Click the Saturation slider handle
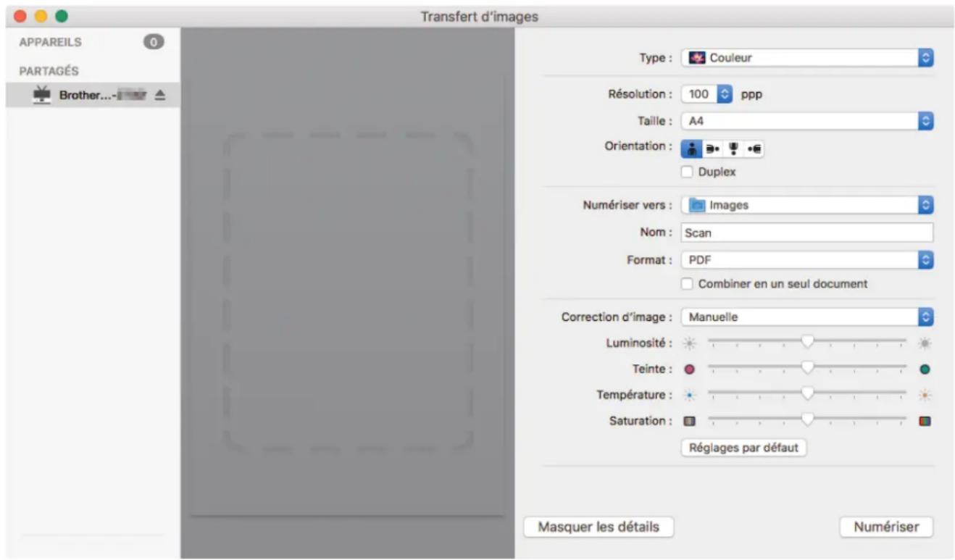Screen dimensions: 955x560 click(807, 420)
